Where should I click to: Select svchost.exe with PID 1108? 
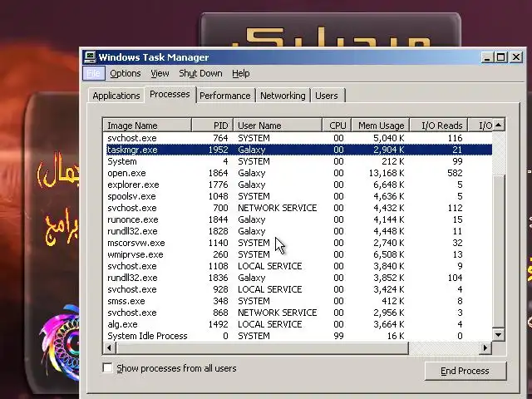point(299,266)
